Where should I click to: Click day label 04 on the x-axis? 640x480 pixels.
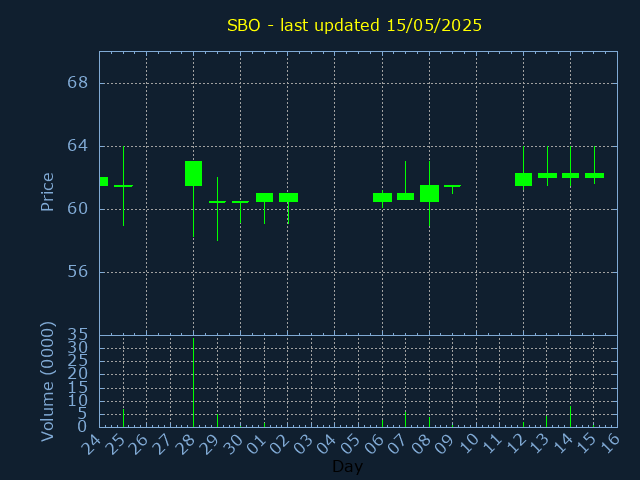[x=327, y=444]
